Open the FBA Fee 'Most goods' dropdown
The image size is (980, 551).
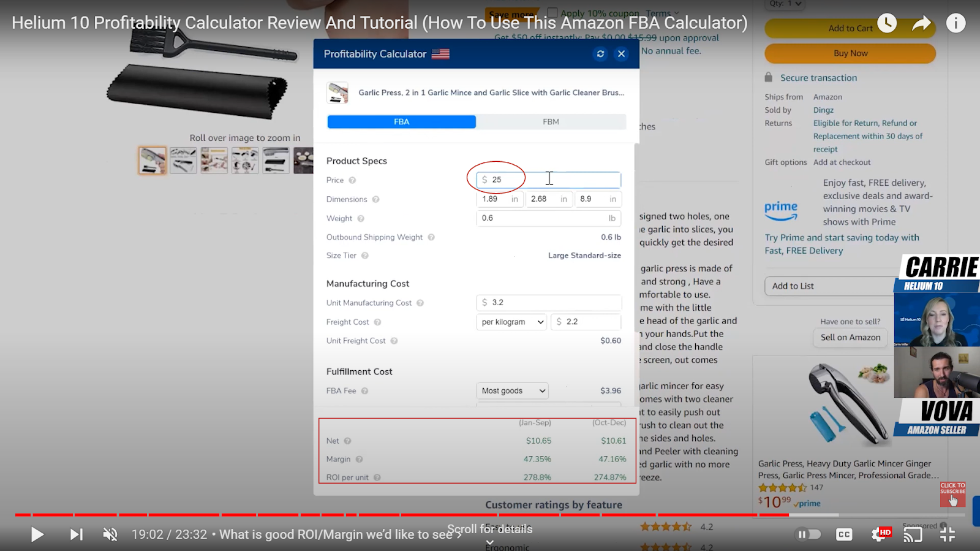point(512,391)
